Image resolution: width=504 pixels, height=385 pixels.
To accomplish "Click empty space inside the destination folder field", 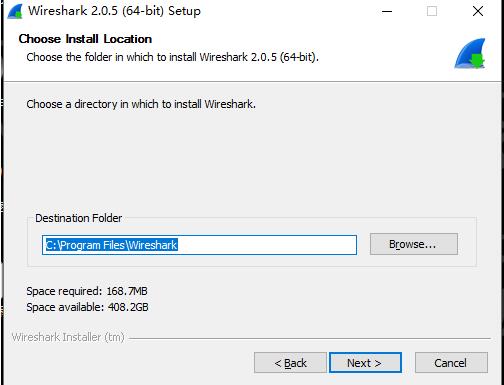I will pos(267,245).
